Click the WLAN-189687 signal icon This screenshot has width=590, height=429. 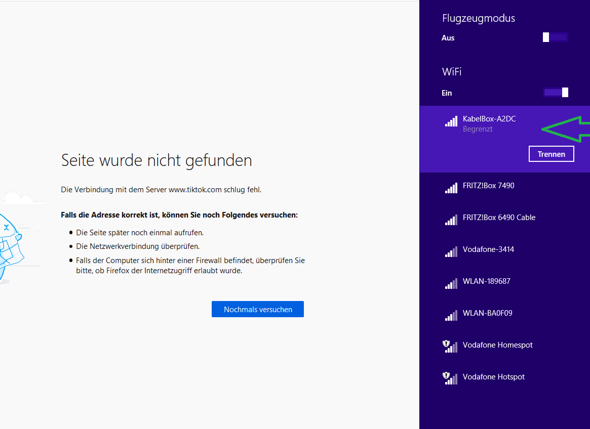[x=451, y=283]
